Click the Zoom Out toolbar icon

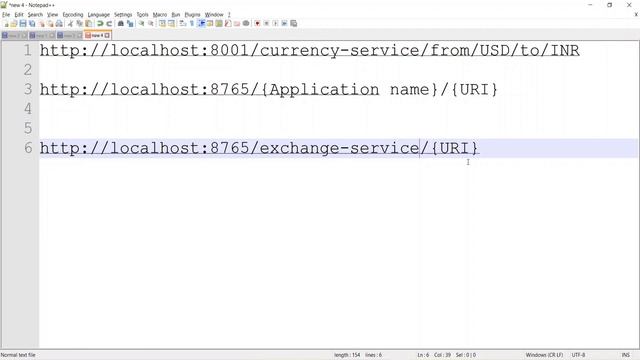[151, 24]
